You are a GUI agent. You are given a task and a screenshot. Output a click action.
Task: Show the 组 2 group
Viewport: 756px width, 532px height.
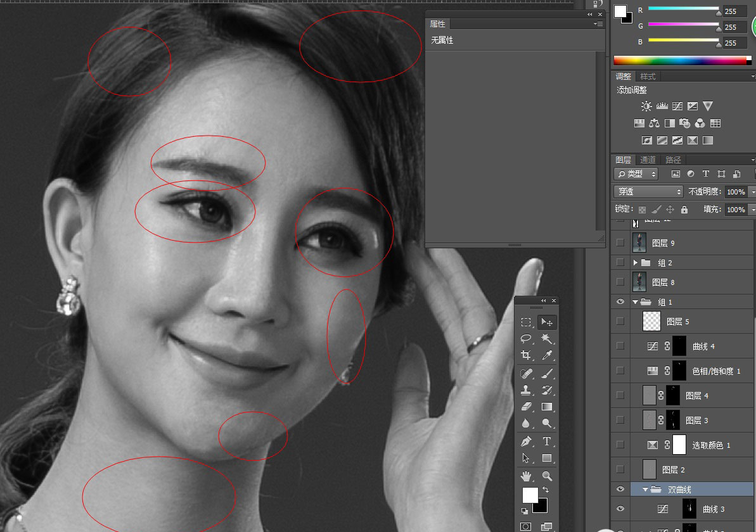[x=620, y=263]
